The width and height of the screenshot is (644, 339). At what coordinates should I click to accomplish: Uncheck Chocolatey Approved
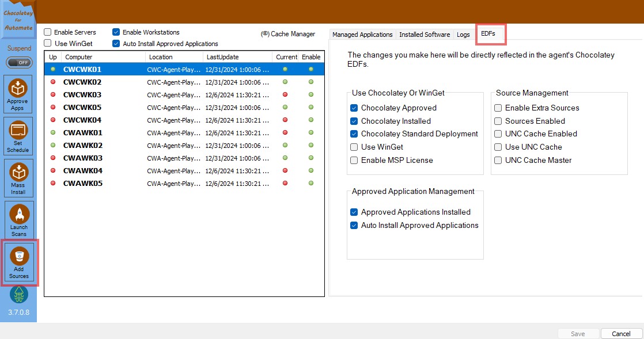(x=354, y=108)
